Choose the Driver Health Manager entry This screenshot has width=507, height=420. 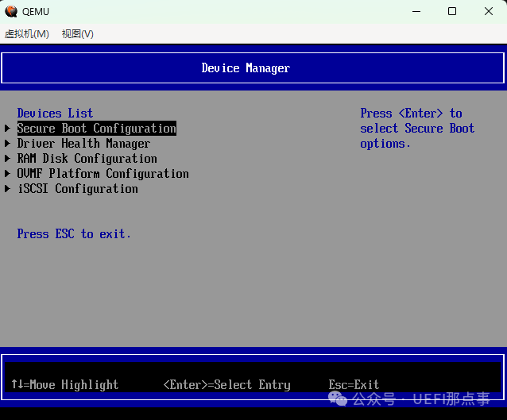point(83,144)
